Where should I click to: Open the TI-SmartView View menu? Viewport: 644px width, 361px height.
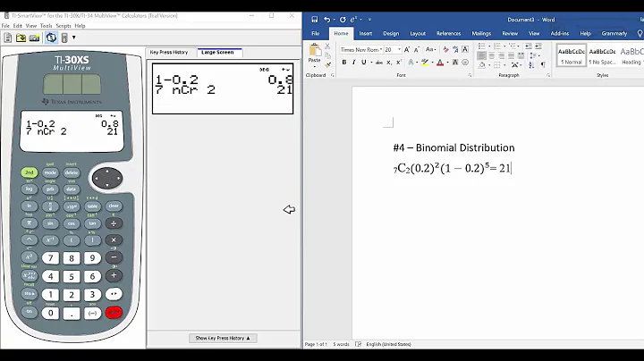click(30, 25)
